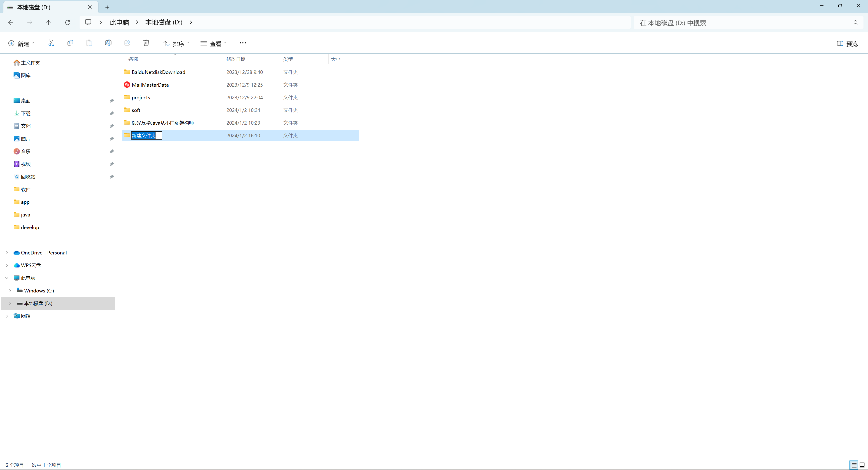Go up one level with up arrow

coord(49,22)
